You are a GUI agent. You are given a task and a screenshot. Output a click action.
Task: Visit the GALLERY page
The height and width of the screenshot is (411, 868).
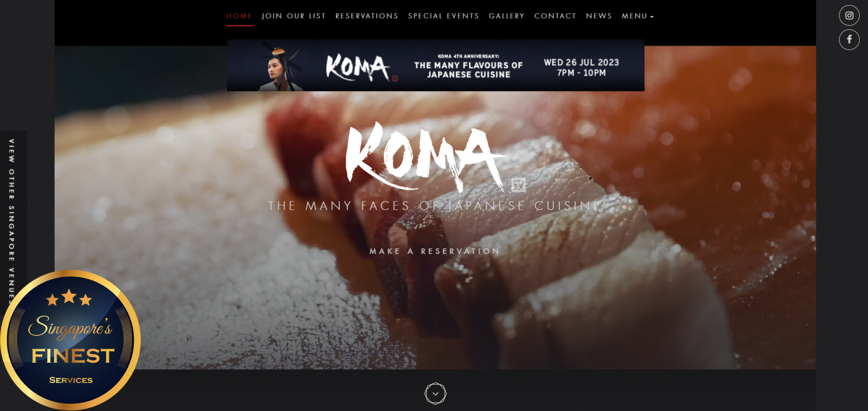pyautogui.click(x=507, y=16)
